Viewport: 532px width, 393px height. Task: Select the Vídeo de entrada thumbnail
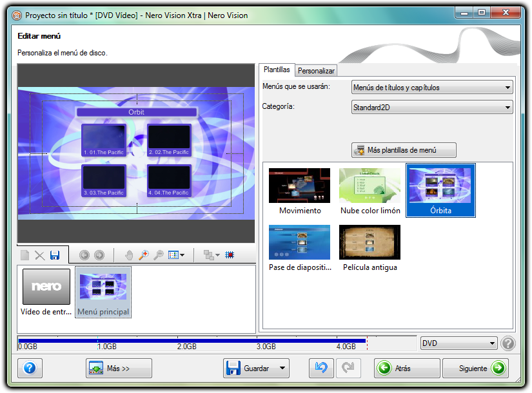pyautogui.click(x=46, y=292)
